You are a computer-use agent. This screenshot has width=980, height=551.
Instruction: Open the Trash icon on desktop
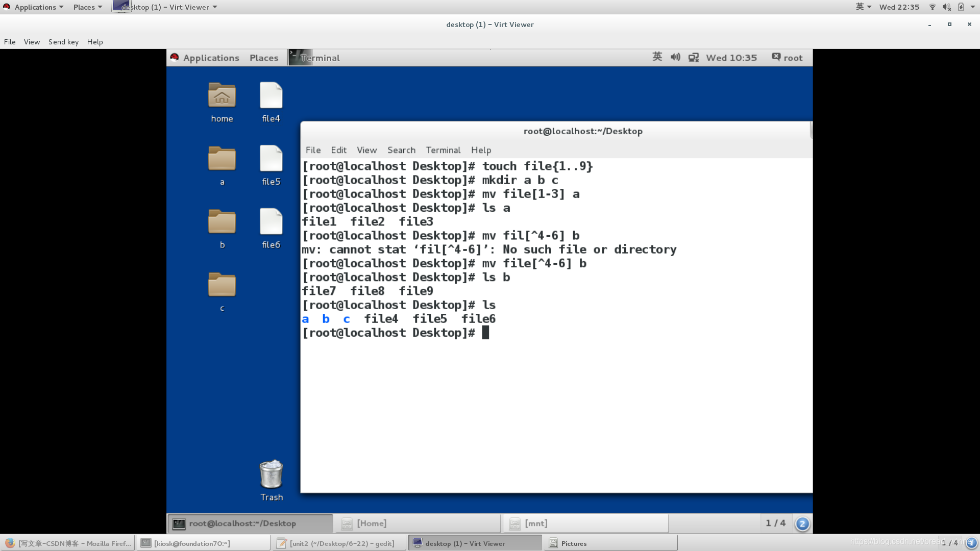pos(271,474)
